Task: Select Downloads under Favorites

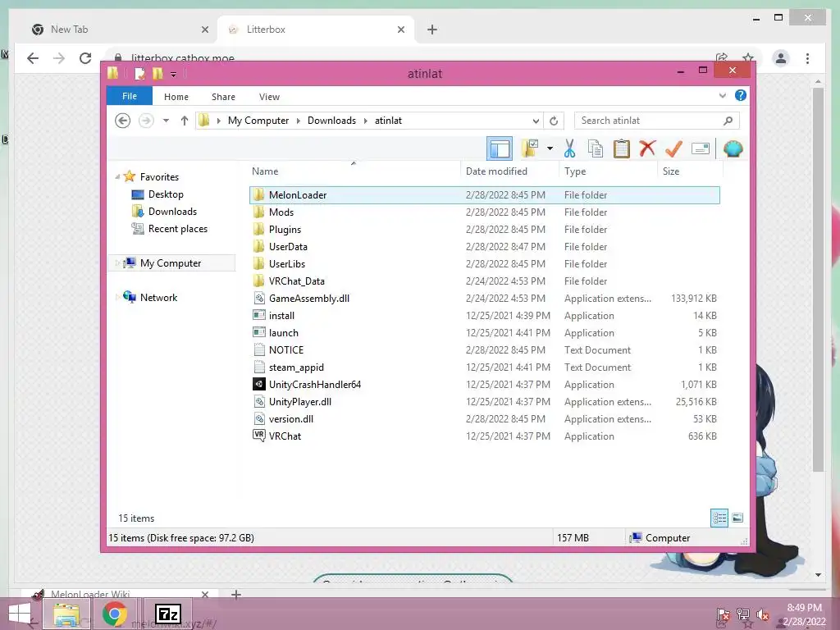Action: point(172,211)
